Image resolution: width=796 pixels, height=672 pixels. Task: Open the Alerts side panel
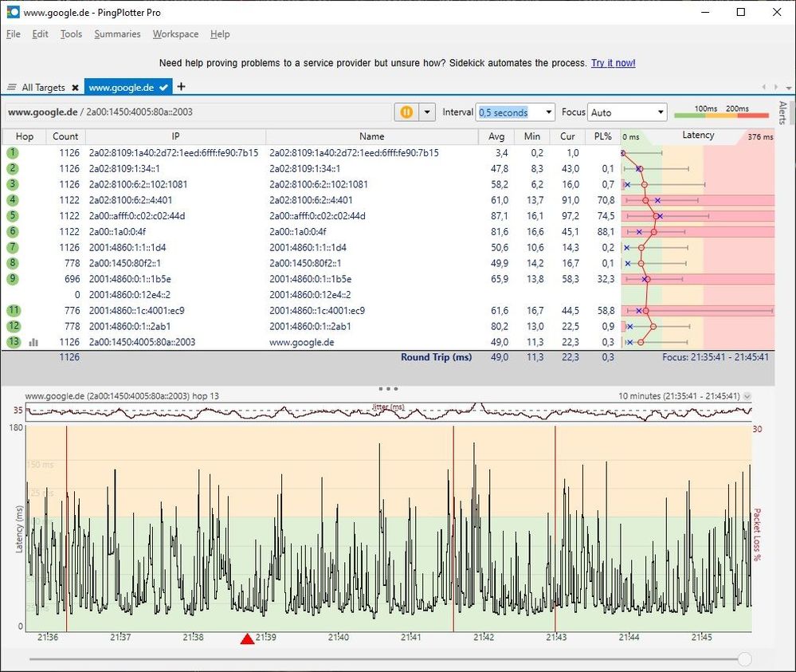click(x=782, y=113)
